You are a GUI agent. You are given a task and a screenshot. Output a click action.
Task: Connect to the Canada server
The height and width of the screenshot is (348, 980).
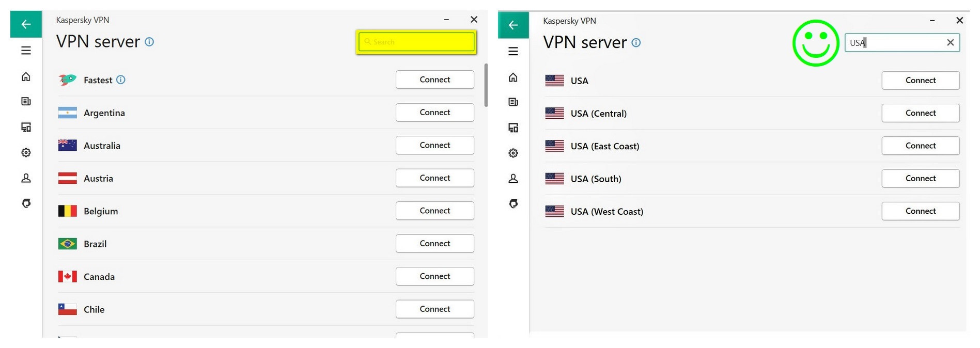(435, 276)
